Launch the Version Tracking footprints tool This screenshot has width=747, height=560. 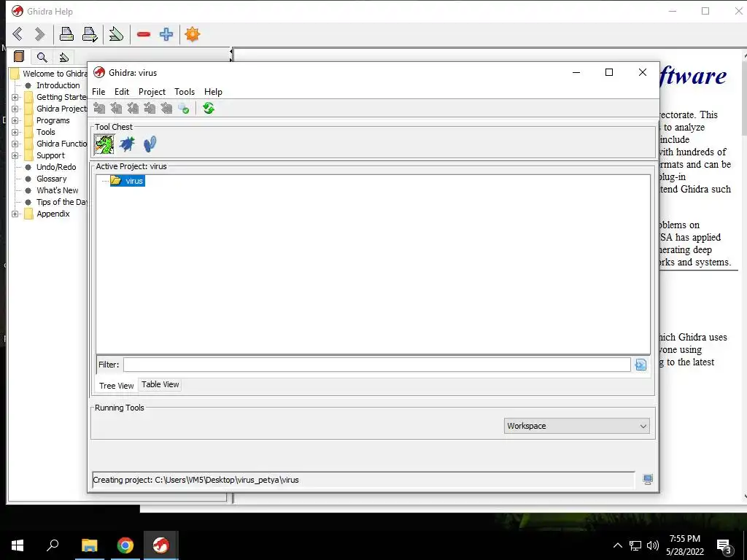pos(150,144)
